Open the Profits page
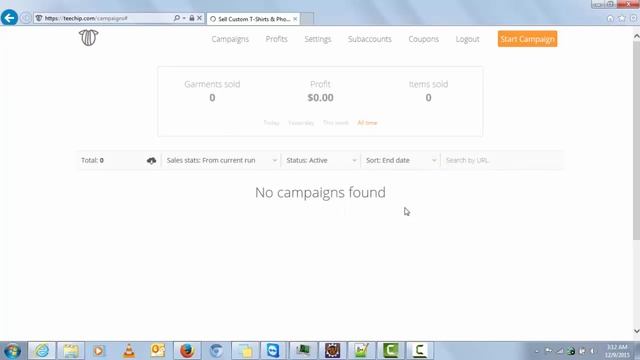 pos(276,39)
